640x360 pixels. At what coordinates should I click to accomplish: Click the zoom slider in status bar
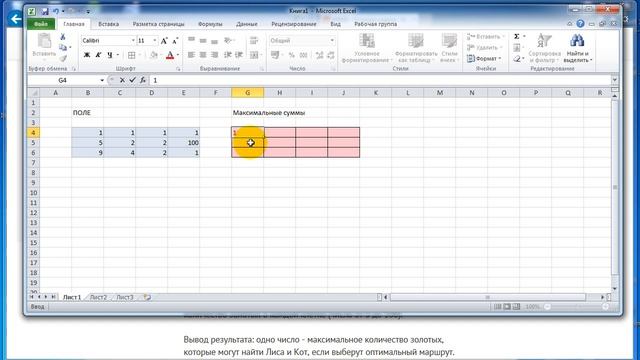click(x=576, y=307)
